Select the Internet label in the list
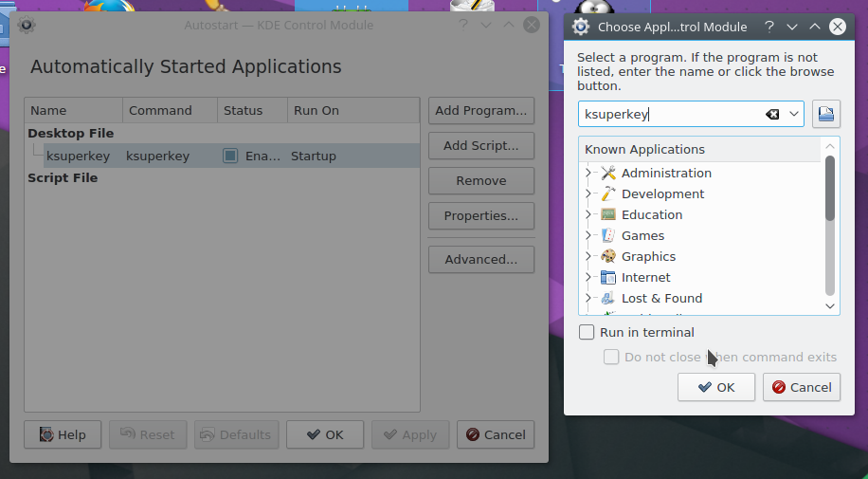Screen dimensions: 868x479 point(645,277)
